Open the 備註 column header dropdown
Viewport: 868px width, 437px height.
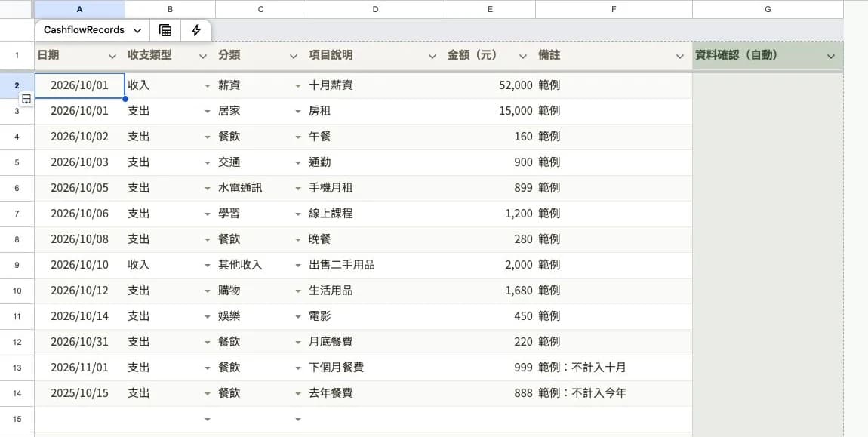pos(680,56)
